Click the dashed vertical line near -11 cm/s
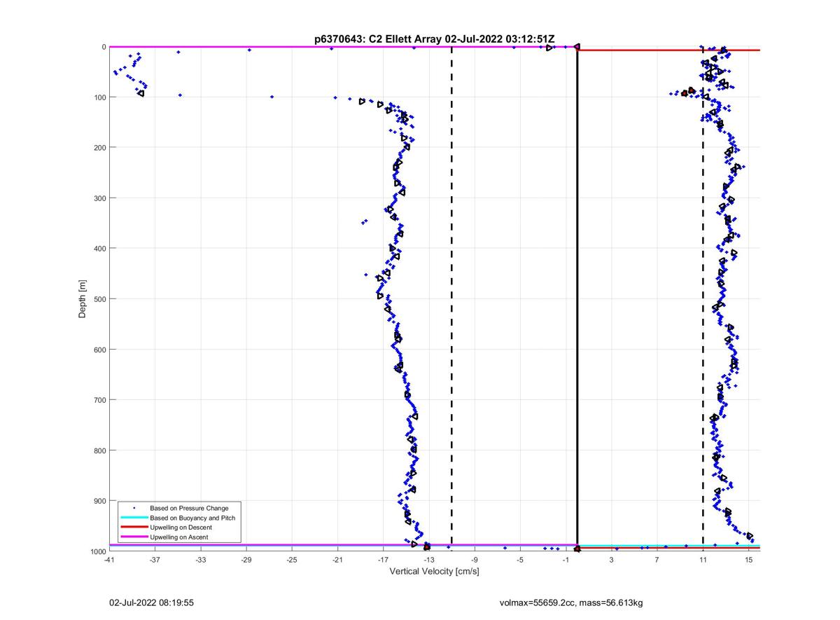 pos(451,298)
